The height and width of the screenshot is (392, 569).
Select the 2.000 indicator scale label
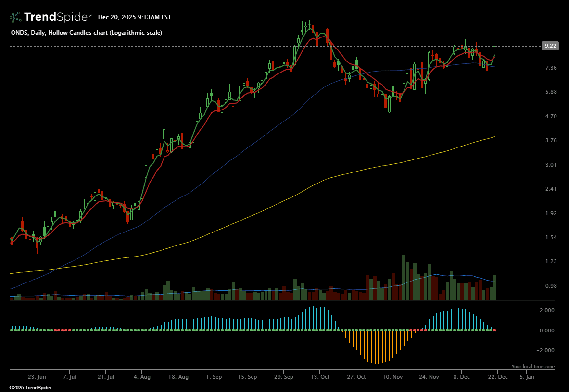[x=547, y=311]
